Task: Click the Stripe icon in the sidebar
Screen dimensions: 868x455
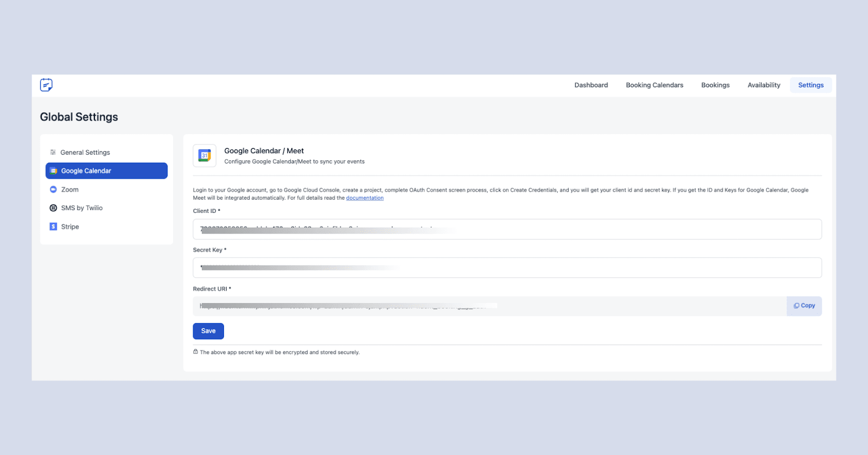Action: point(53,226)
